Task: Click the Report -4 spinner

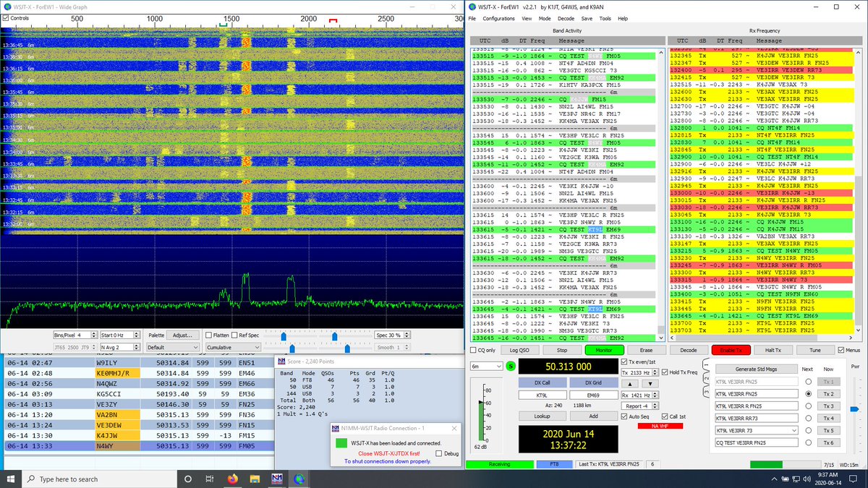Action: (639, 406)
